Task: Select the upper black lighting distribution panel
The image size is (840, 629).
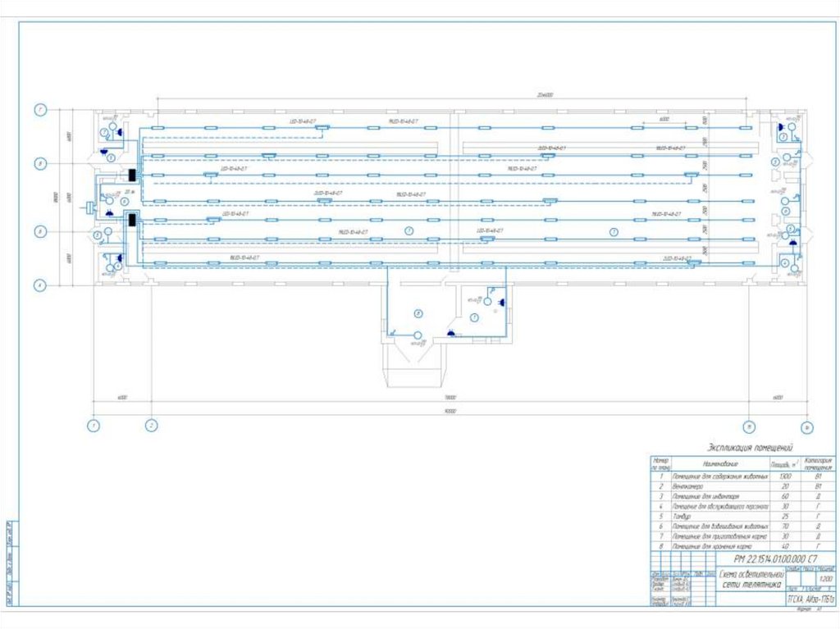Action: pyautogui.click(x=132, y=175)
